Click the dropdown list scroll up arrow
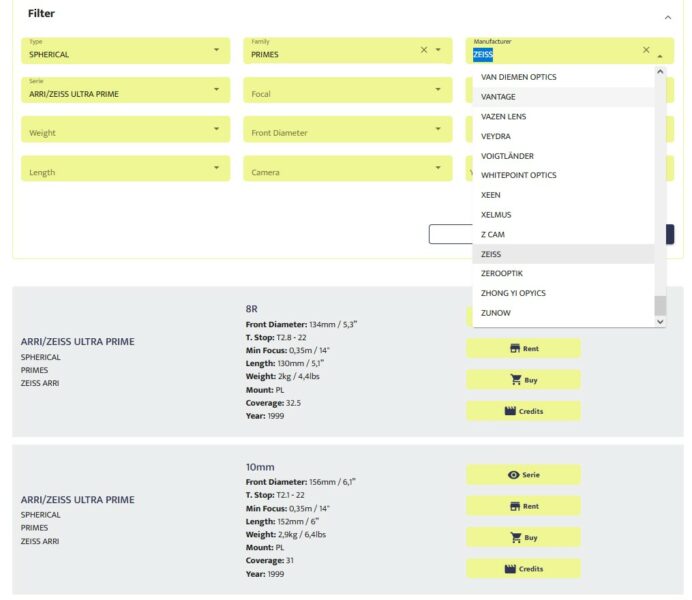 (660, 71)
